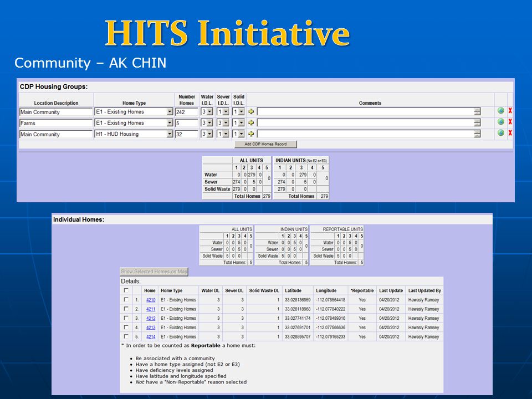Screen dimensions: 532x399
Task: Click yellow plus icon in Main Community E1 row
Action: click(251, 111)
